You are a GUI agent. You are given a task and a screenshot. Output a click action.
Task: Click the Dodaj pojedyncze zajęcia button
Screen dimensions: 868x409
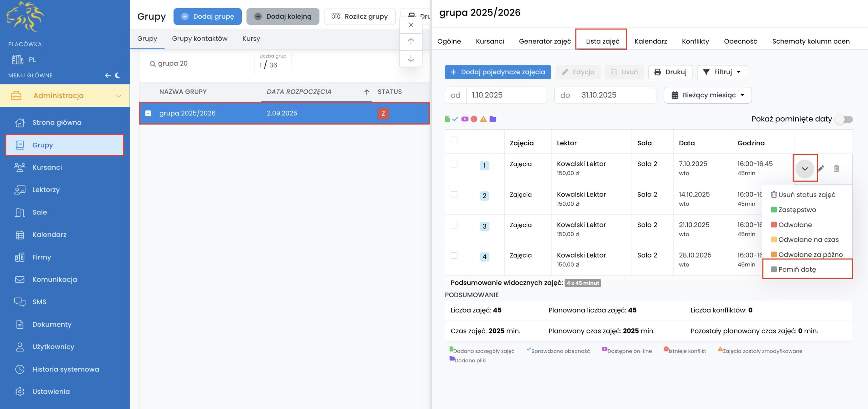click(x=497, y=72)
